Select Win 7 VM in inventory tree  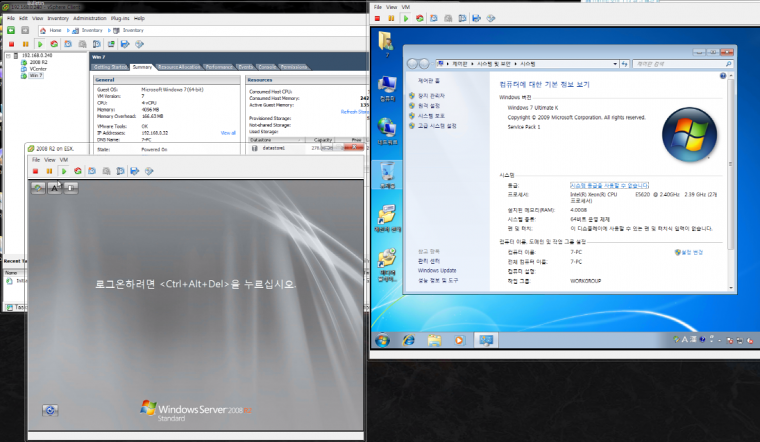[36, 76]
